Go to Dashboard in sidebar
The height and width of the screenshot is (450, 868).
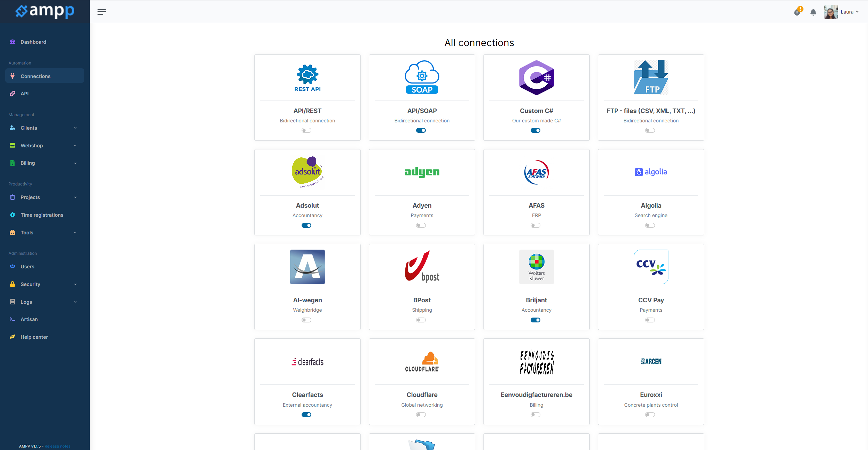pyautogui.click(x=45, y=42)
